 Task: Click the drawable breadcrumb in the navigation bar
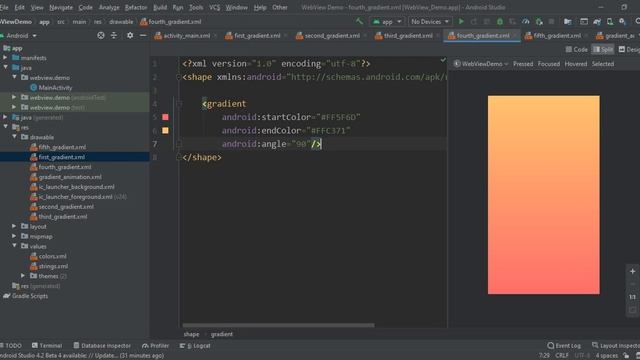point(121,22)
